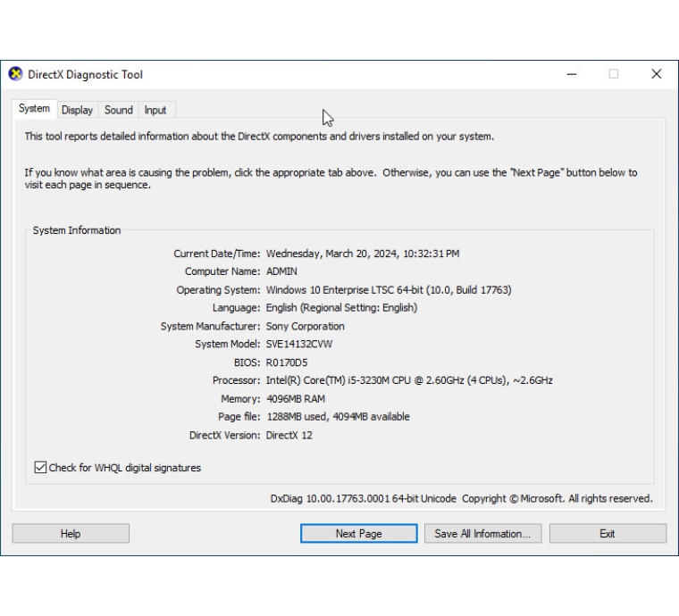679x616 pixels.
Task: Click memory value 4096MB RAM
Action: [296, 399]
